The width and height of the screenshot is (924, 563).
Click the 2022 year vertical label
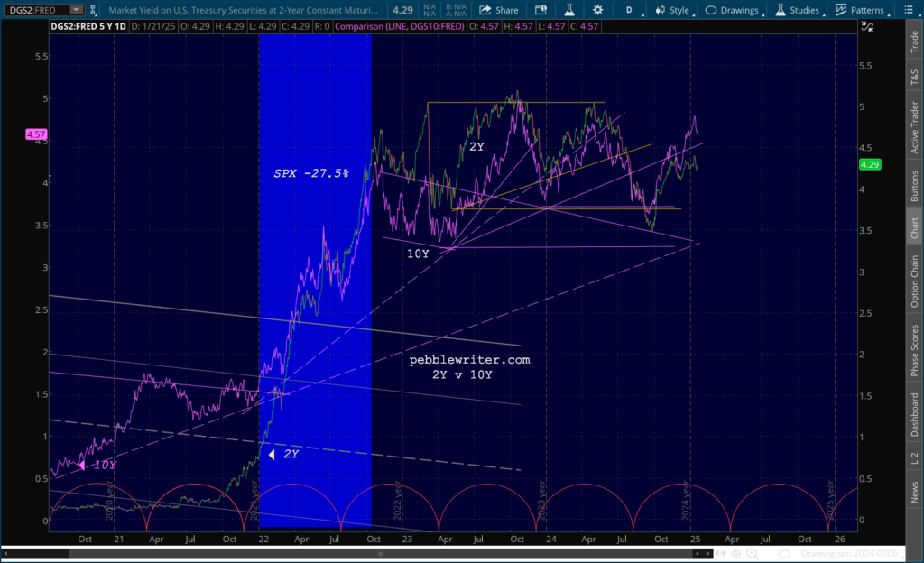[397, 501]
